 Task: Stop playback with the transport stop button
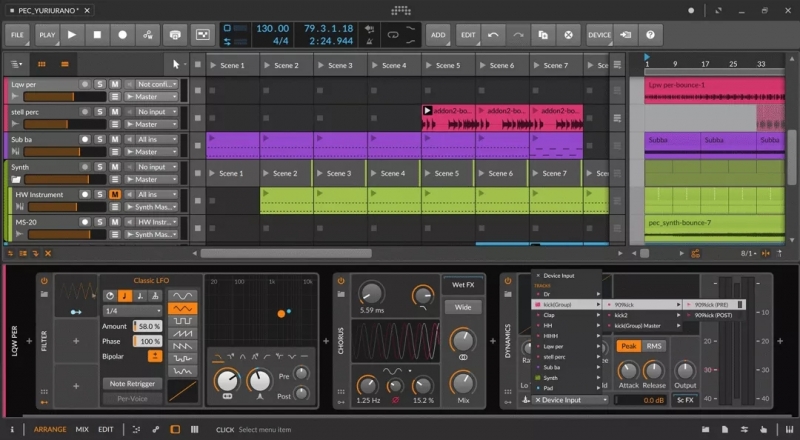click(x=97, y=35)
